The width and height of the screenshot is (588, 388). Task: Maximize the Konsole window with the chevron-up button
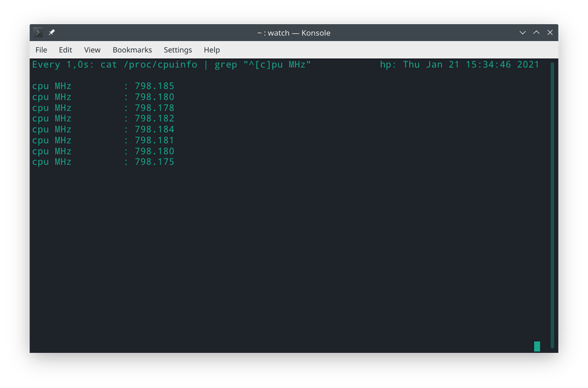coord(536,32)
